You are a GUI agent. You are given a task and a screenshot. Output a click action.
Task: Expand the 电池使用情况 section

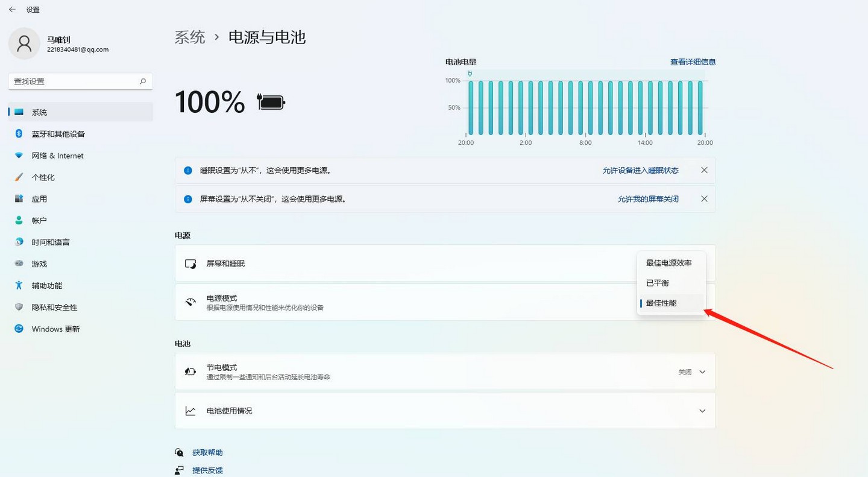[x=702, y=411]
